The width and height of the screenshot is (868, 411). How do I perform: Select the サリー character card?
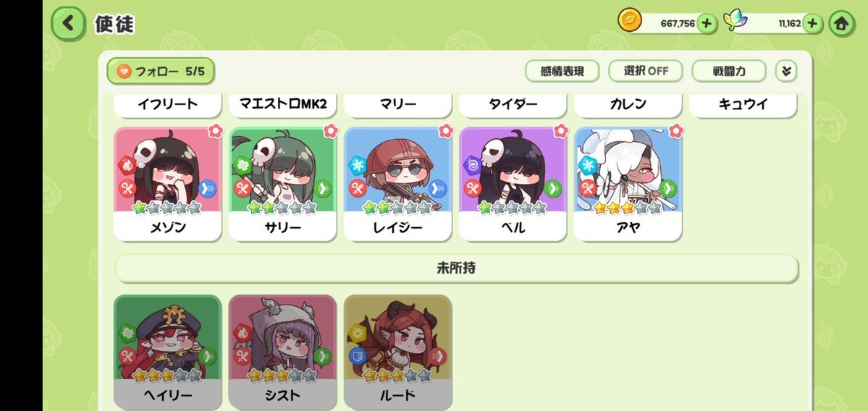point(282,185)
